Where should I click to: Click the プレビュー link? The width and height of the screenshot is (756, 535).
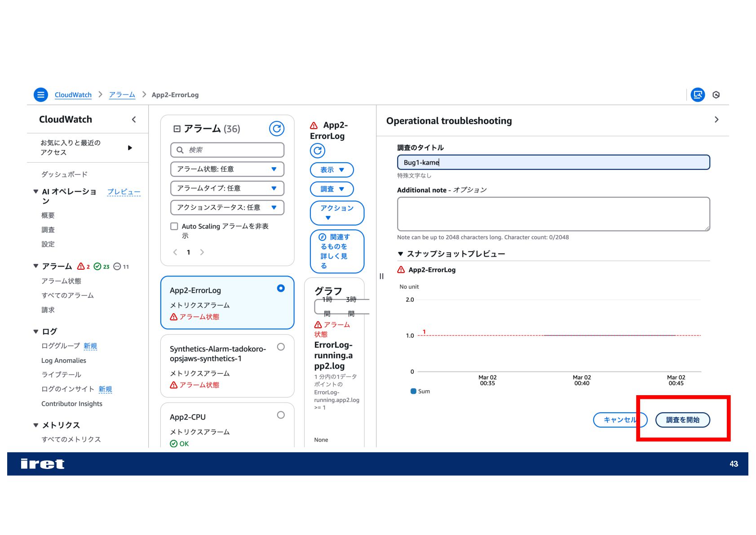[124, 192]
